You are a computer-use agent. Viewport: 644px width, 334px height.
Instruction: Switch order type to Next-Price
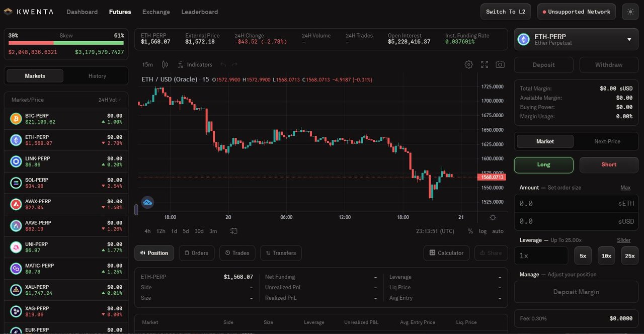[x=607, y=141]
